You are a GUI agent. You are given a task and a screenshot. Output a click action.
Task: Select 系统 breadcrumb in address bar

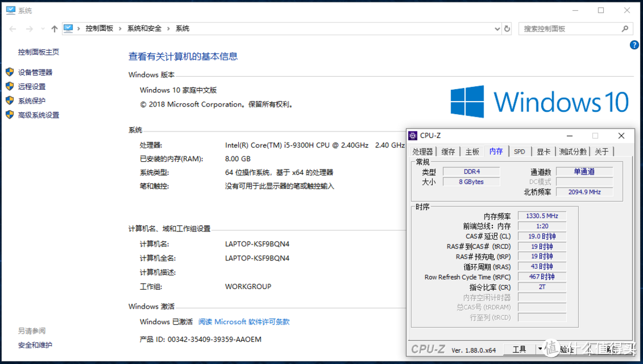coord(183,29)
